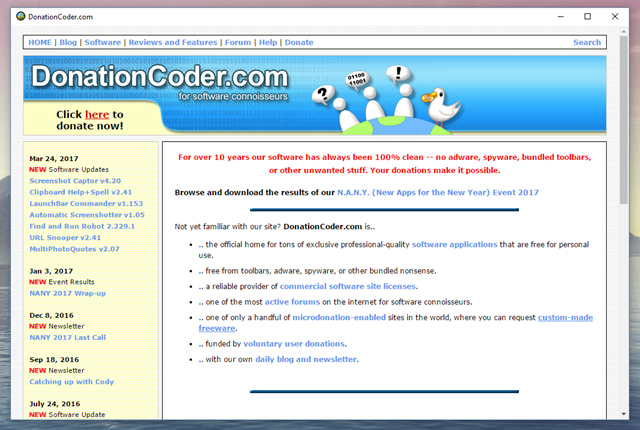Open MultiPhotoQuotes v2.07 link
Screen dimensions: 640x430
coord(74,249)
